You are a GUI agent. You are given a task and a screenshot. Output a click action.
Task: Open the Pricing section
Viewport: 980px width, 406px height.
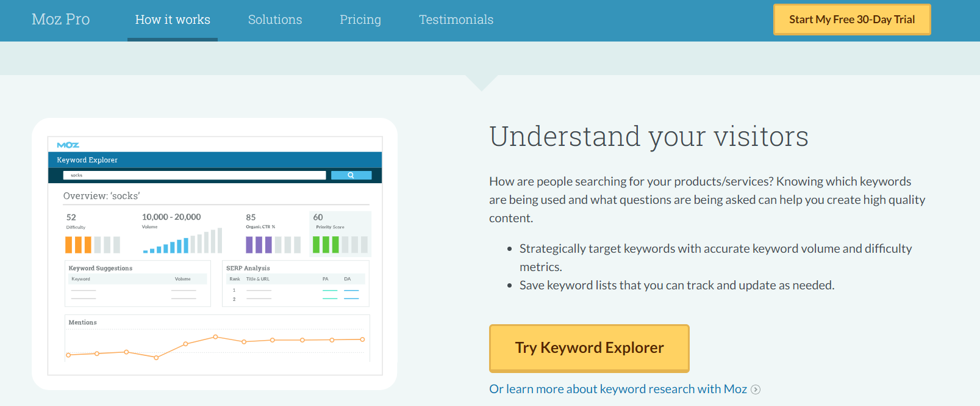[x=360, y=20]
